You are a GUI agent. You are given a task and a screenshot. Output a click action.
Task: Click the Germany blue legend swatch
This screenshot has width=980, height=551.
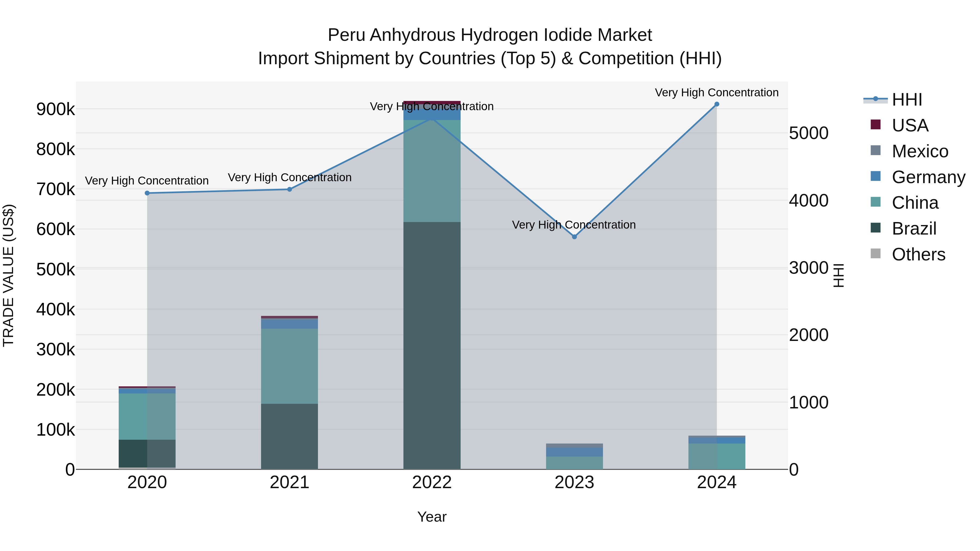tap(875, 176)
